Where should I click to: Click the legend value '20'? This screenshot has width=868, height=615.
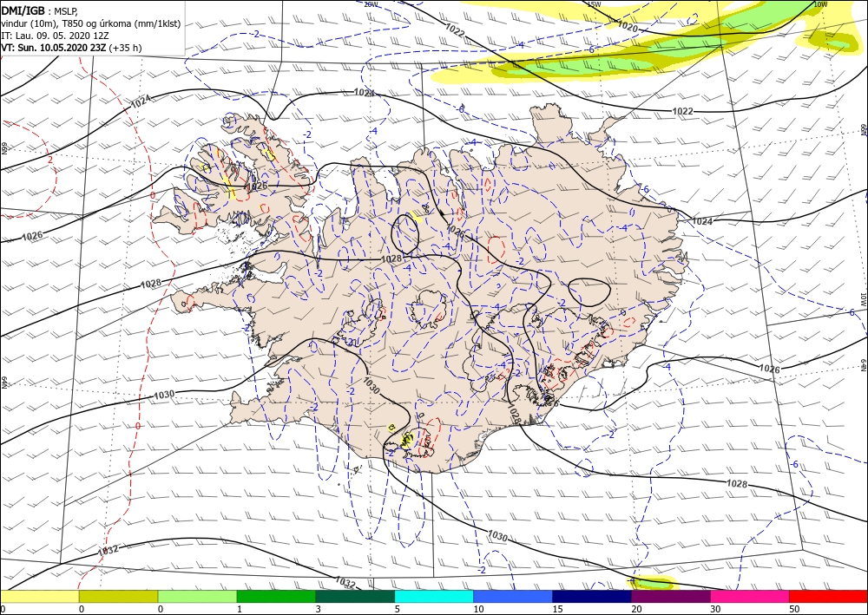[636, 609]
